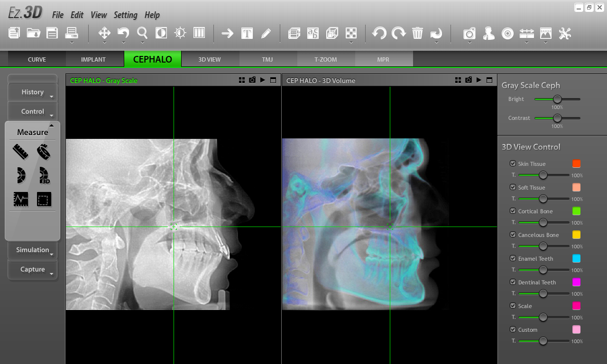Viewport: 607px width, 364px height.
Task: Click the orange Skin Tissue color swatch
Action: (x=576, y=164)
